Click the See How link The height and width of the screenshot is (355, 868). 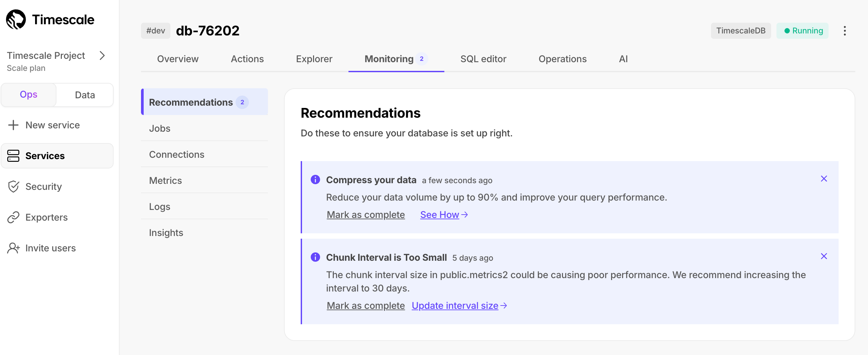[444, 214]
